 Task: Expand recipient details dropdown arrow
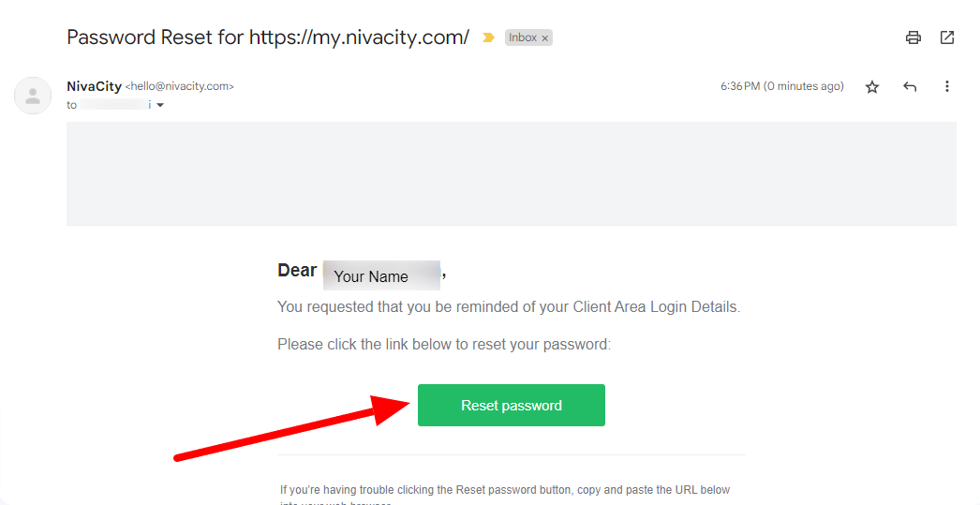coord(160,105)
